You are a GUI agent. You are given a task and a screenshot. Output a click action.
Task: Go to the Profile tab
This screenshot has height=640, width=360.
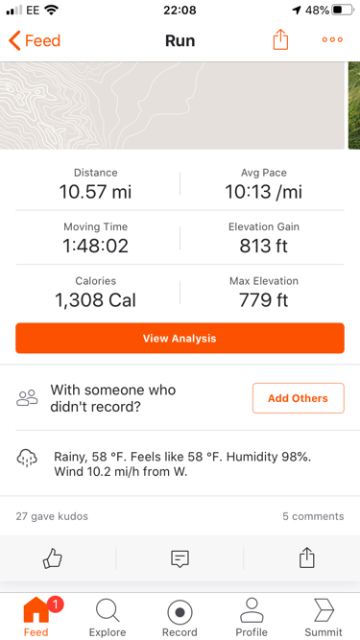251,618
